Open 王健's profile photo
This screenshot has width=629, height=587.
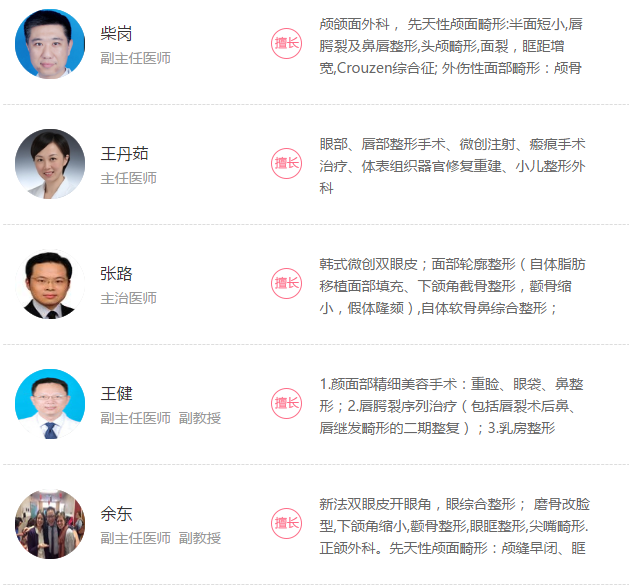pos(50,404)
